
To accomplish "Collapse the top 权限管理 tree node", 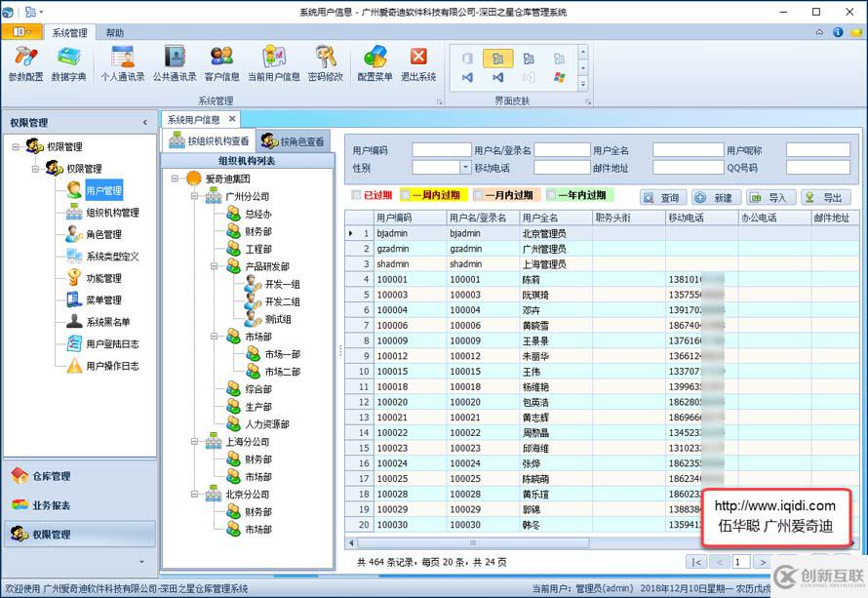I will [x=16, y=146].
